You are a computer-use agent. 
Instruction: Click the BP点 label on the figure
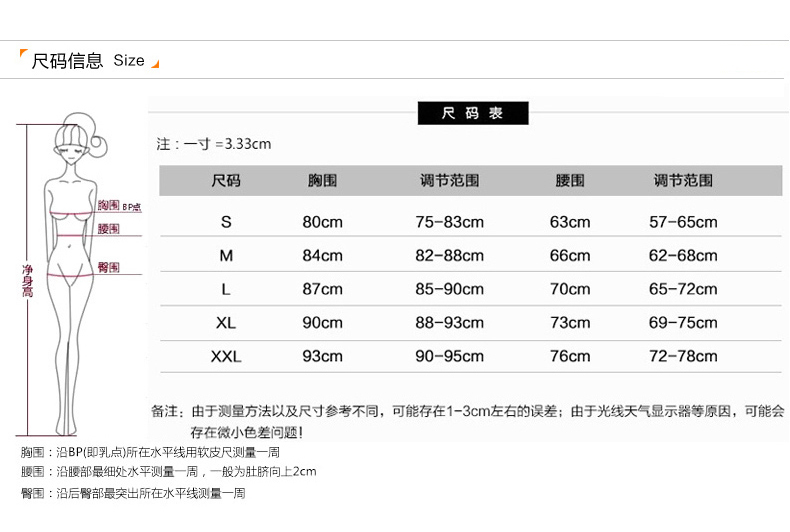coord(131,206)
